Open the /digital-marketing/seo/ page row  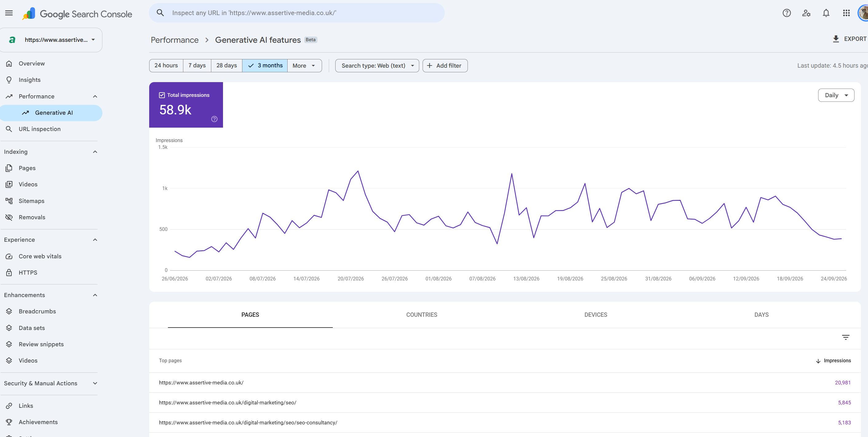click(505, 403)
